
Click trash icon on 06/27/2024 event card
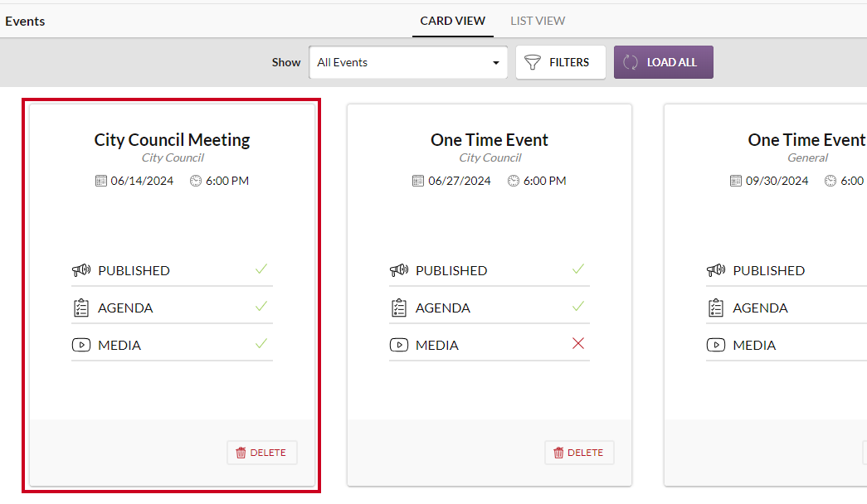[558, 453]
